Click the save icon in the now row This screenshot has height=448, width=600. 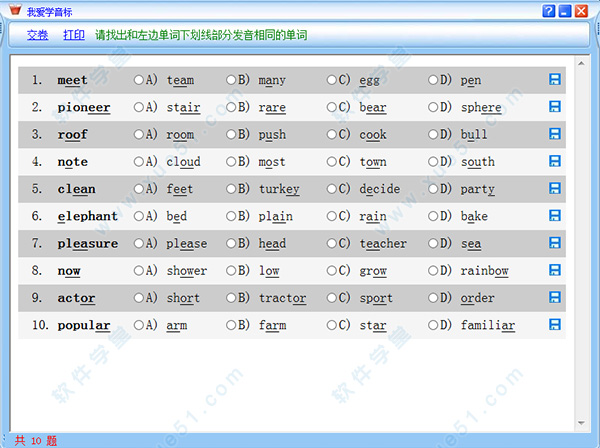click(554, 270)
